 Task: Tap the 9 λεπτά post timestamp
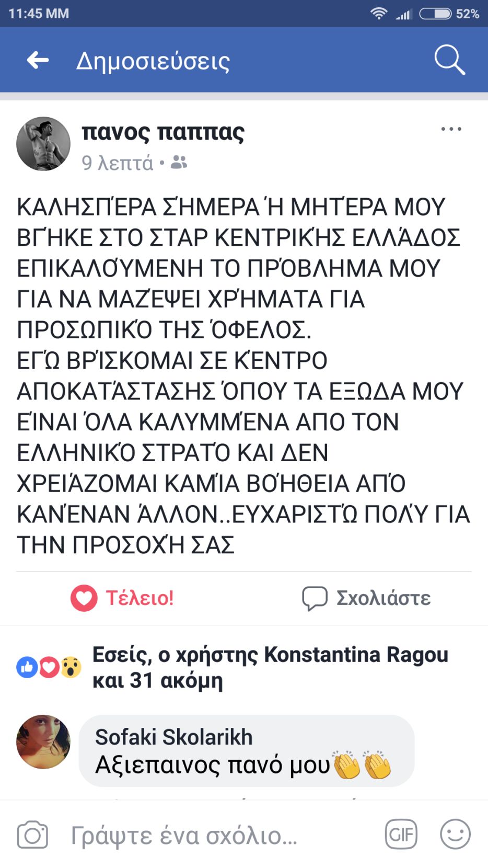coord(118,163)
